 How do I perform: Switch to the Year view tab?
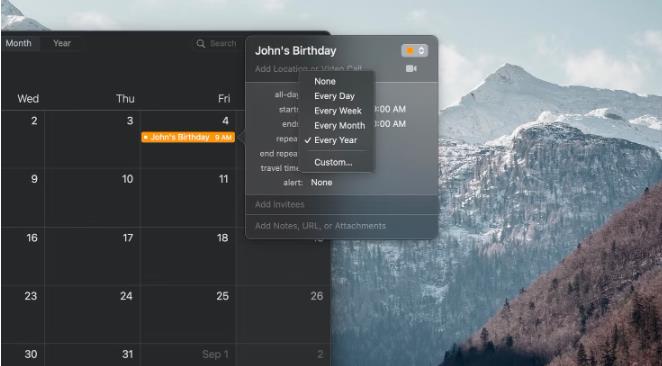(62, 43)
